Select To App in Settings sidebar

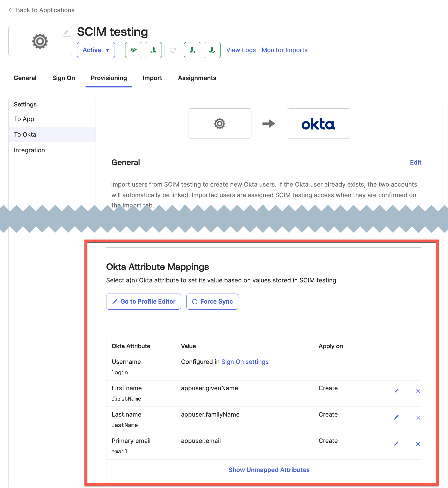click(x=24, y=119)
